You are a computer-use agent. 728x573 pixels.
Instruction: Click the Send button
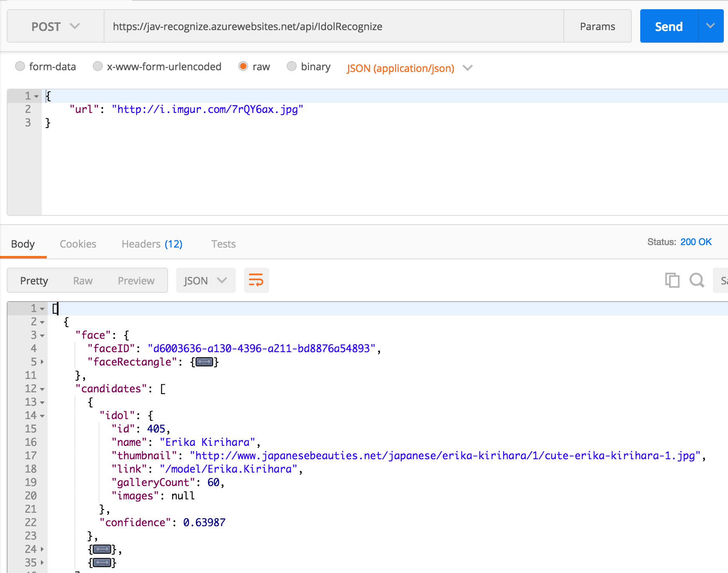coord(668,26)
